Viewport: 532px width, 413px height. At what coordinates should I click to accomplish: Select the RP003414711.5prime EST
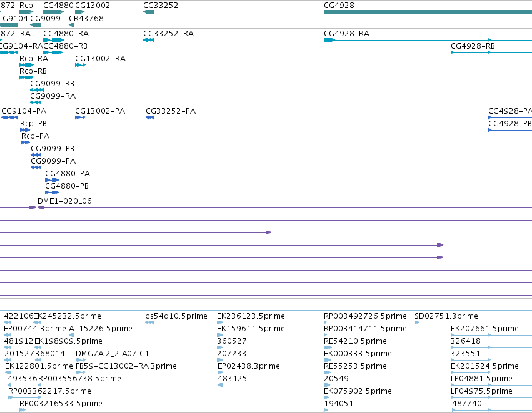pyautogui.click(x=365, y=329)
